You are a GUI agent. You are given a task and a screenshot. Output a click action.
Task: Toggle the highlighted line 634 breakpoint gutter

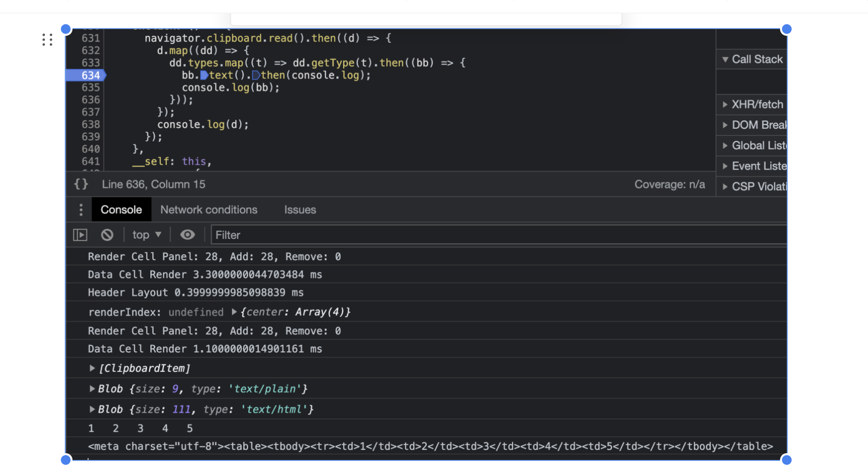(89, 75)
